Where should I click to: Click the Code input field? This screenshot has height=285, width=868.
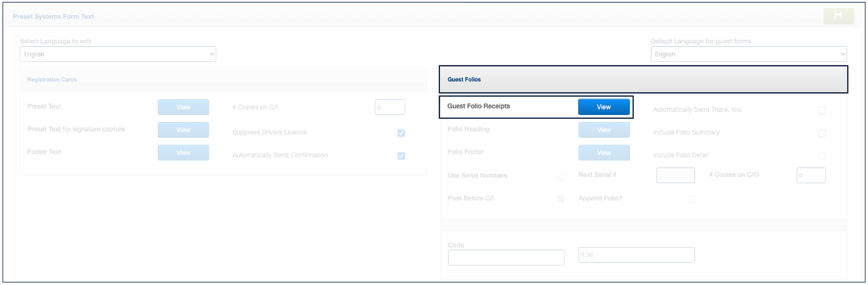pos(506,258)
